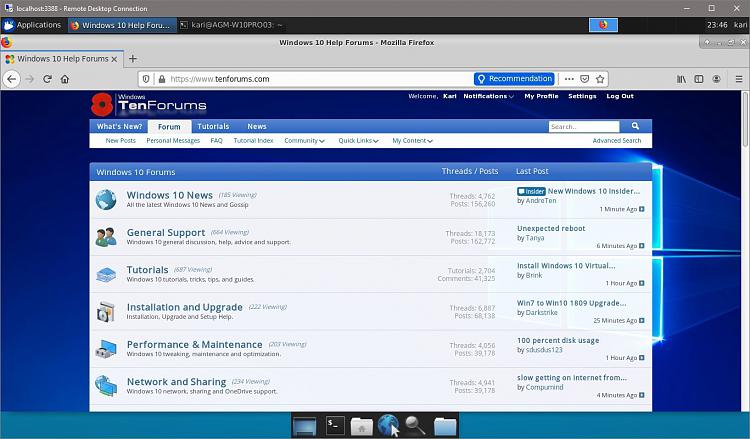750x439 pixels.
Task: Jump to last post of 100 percent disk usage
Action: (x=642, y=358)
